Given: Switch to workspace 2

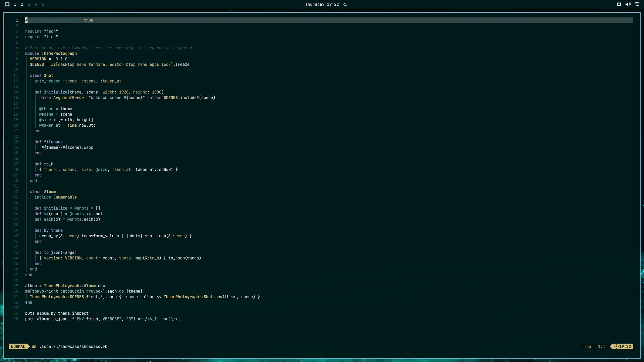Looking at the screenshot, I should point(22,4).
